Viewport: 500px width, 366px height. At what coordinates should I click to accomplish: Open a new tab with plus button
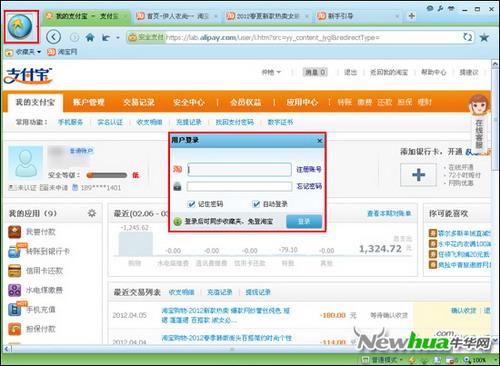(x=412, y=16)
